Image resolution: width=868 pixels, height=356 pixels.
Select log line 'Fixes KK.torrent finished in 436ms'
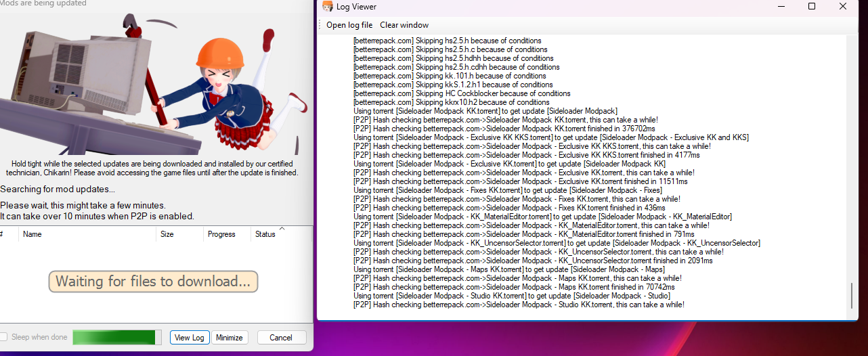pyautogui.click(x=509, y=208)
